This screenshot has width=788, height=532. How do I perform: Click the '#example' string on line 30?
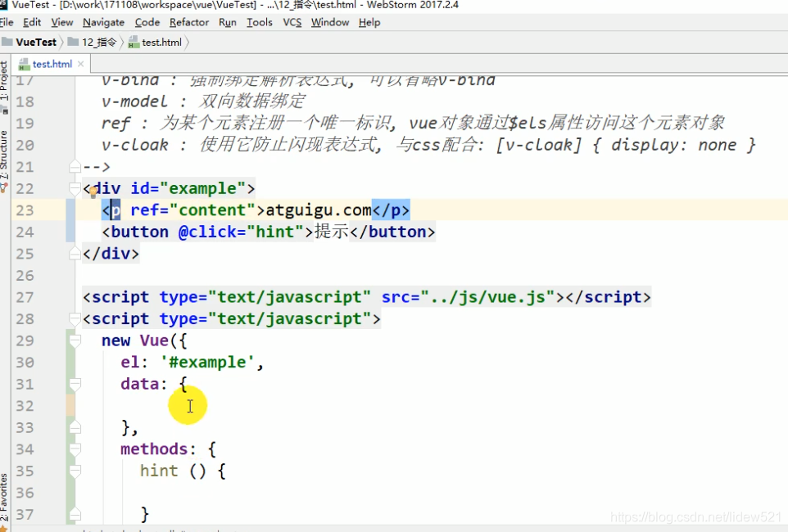[208, 363]
